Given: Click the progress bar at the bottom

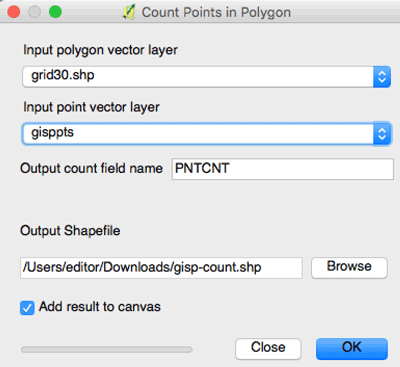Looking at the screenshot, I should click(107, 349).
